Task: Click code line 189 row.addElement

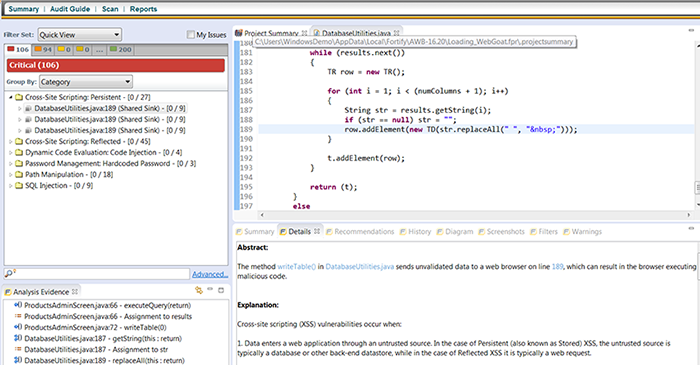Action: click(461, 129)
